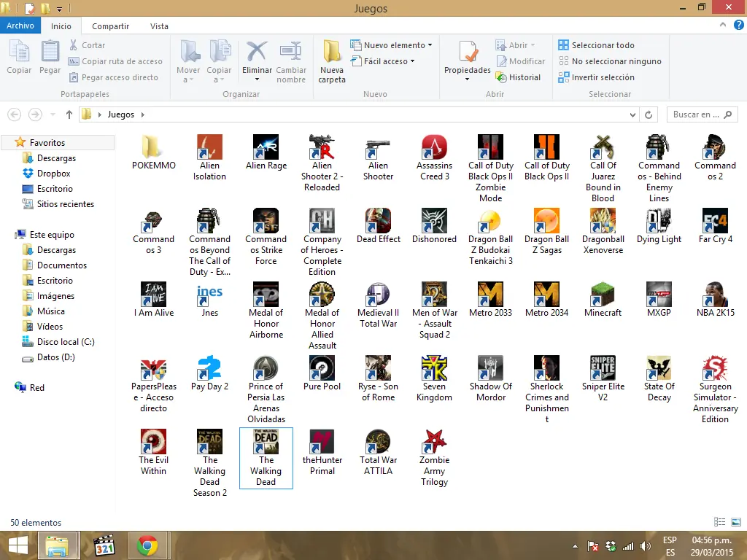The image size is (747, 560).
Task: Select the Jnes emulator shortcut
Action: click(x=209, y=300)
